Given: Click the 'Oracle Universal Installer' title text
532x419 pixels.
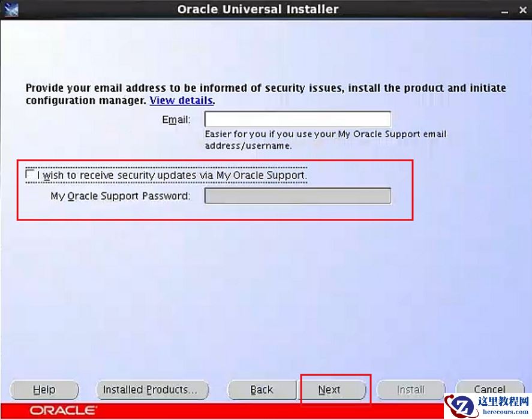Looking at the screenshot, I should click(x=258, y=10).
